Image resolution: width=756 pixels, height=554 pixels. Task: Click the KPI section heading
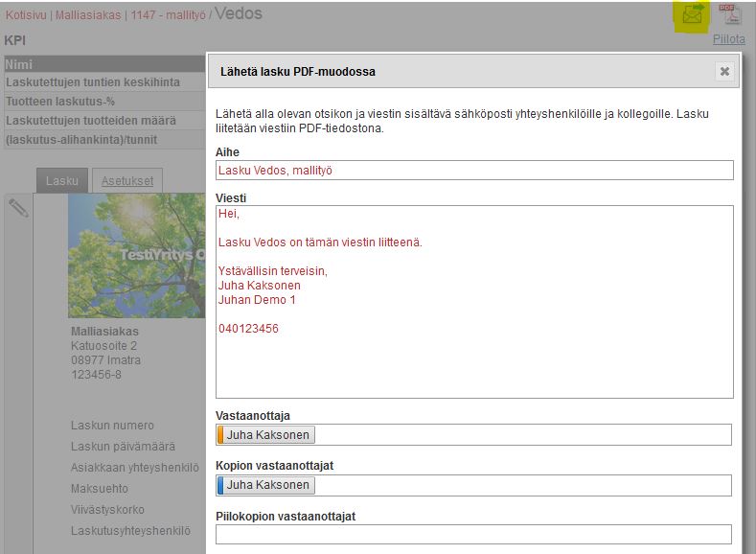(x=15, y=40)
